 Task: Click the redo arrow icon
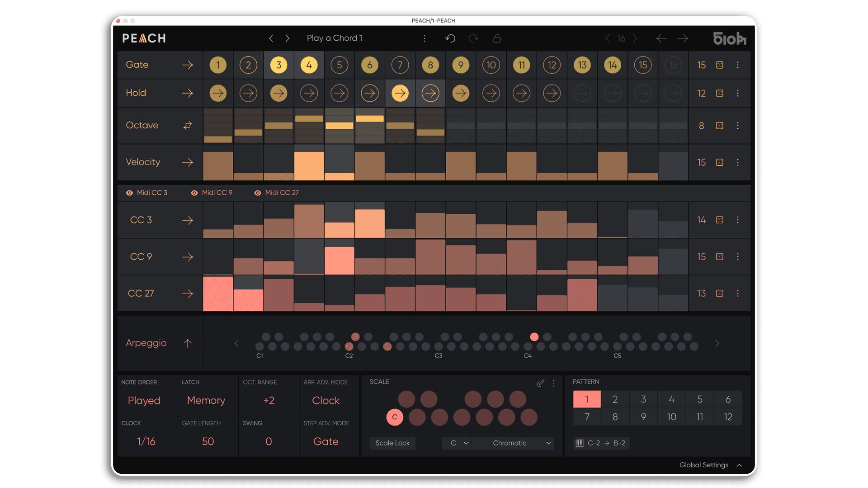pyautogui.click(x=473, y=38)
